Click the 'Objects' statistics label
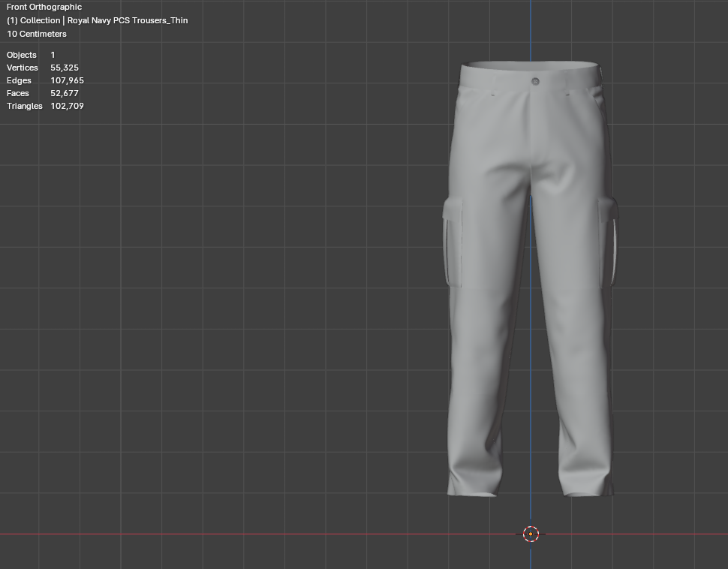This screenshot has width=728, height=569. tap(21, 55)
